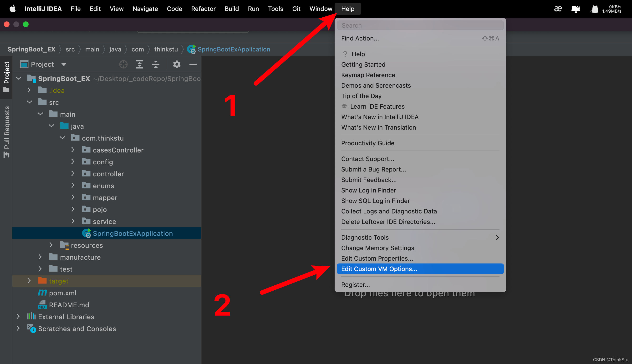632x364 pixels.
Task: Select Change Memory Settings
Action: coord(420,248)
